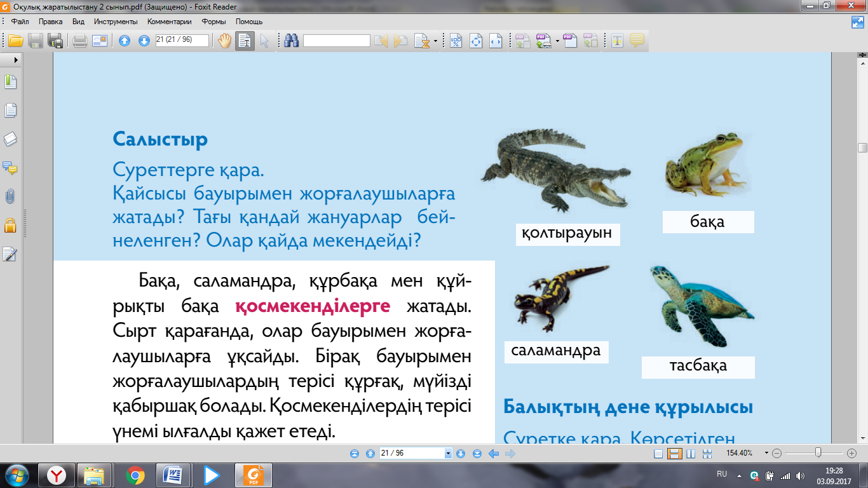
Task: Click the binoculars search icon
Action: pyautogui.click(x=292, y=41)
